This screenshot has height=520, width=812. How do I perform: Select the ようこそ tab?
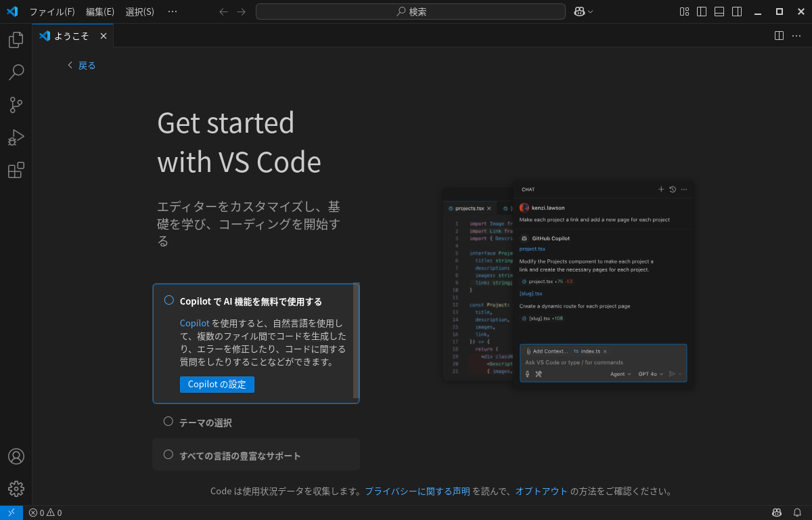tap(71, 36)
